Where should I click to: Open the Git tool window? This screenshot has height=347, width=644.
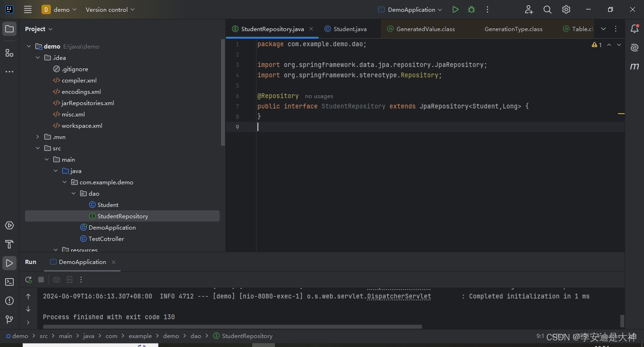pyautogui.click(x=9, y=319)
